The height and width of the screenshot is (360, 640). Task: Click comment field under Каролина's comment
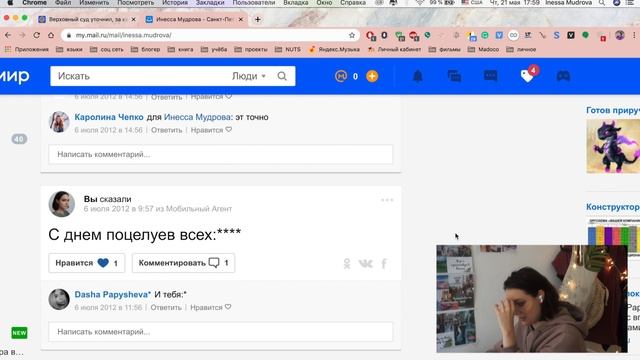221,154
